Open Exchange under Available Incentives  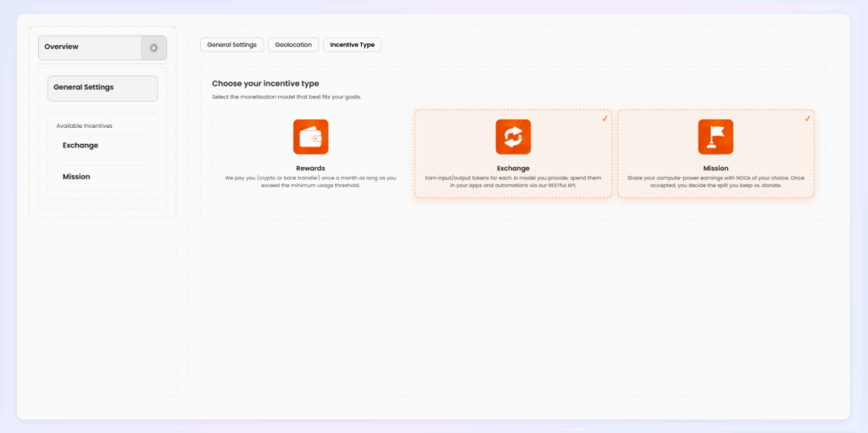point(102,146)
